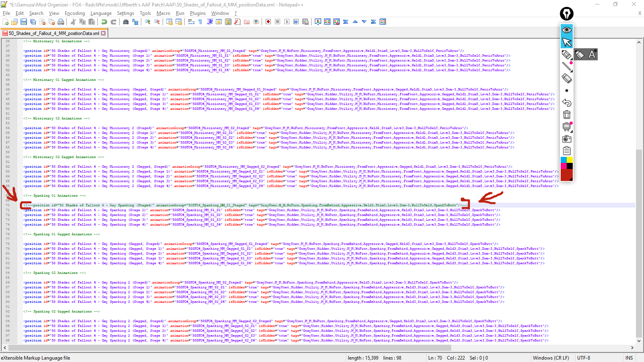The width and height of the screenshot is (644, 362).
Task: Pick cyan color swatch in Epic Pen
Action: (x=563, y=160)
